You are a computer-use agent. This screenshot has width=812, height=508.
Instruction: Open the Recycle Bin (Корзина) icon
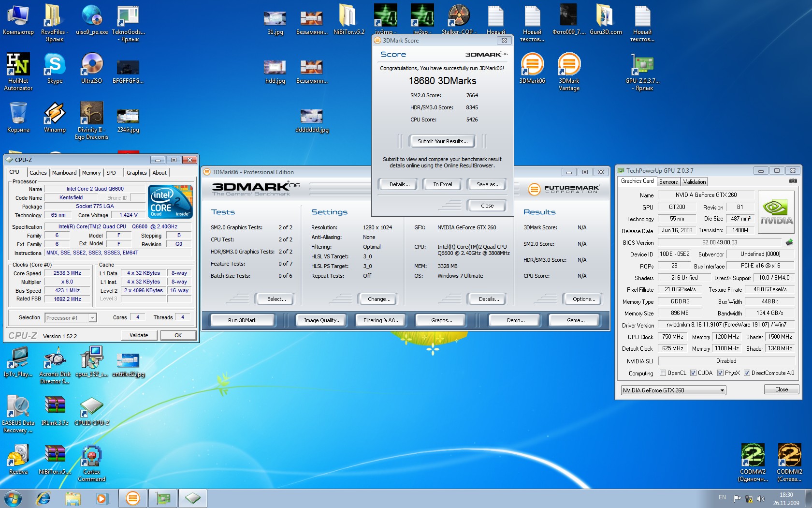[18, 118]
